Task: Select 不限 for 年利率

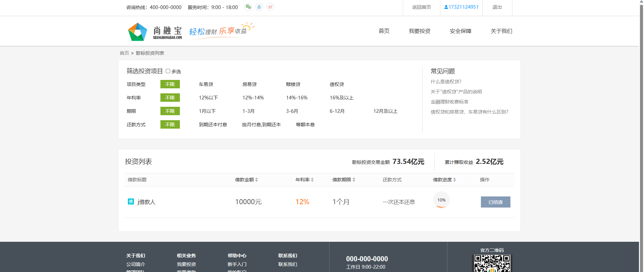Action: pyautogui.click(x=170, y=98)
